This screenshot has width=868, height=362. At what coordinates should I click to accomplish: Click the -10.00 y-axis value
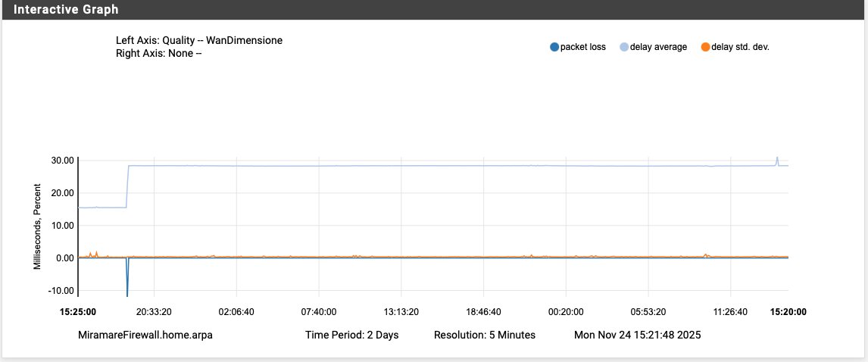pyautogui.click(x=60, y=291)
